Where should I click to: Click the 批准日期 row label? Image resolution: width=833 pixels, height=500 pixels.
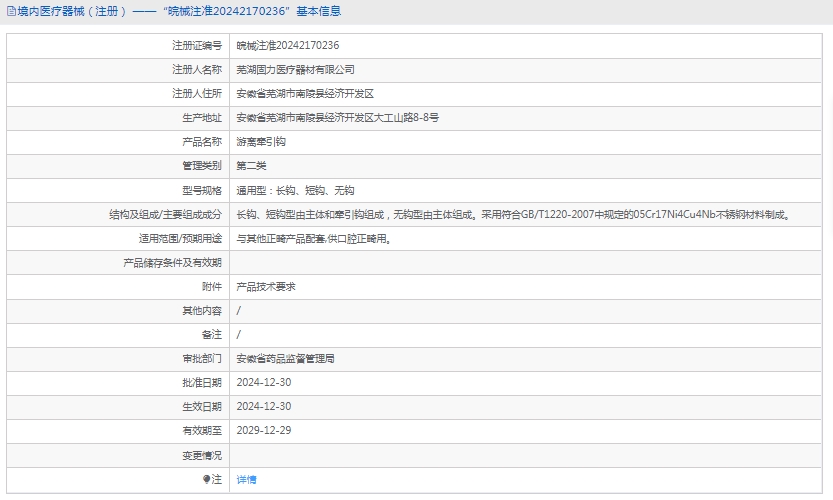point(201,383)
